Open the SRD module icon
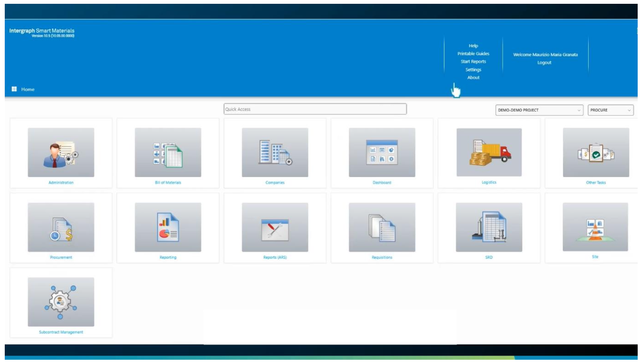The image size is (641, 364). [x=489, y=227]
